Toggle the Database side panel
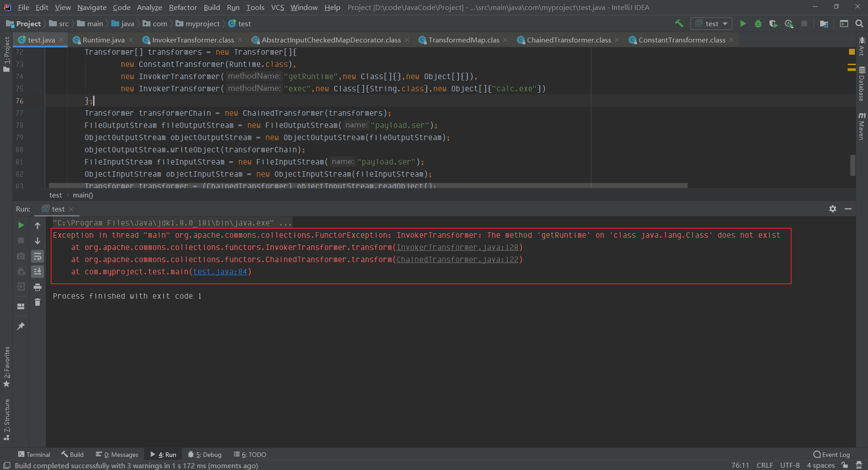The width and height of the screenshot is (868, 470). point(862,84)
